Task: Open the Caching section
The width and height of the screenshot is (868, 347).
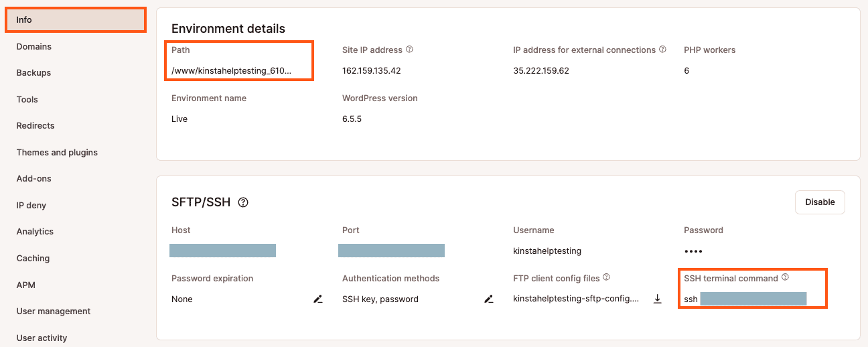Action: click(33, 258)
